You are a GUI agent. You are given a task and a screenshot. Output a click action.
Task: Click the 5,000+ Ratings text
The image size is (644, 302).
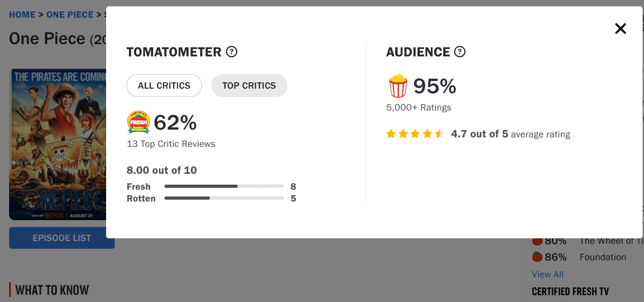point(419,108)
